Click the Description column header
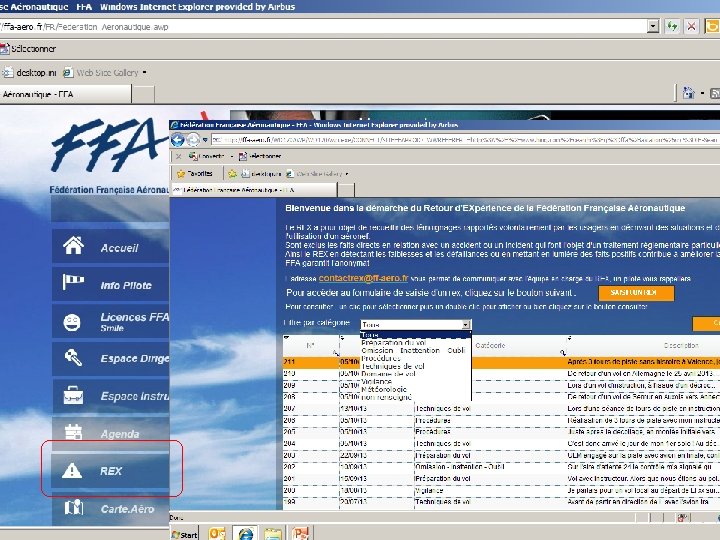This screenshot has width=720, height=540. click(x=681, y=345)
